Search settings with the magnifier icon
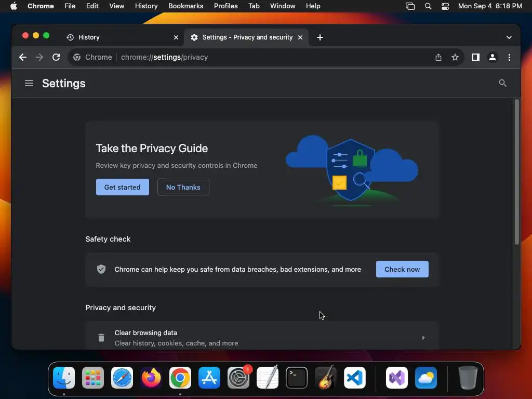Viewport: 532px width, 399px height. [x=502, y=83]
